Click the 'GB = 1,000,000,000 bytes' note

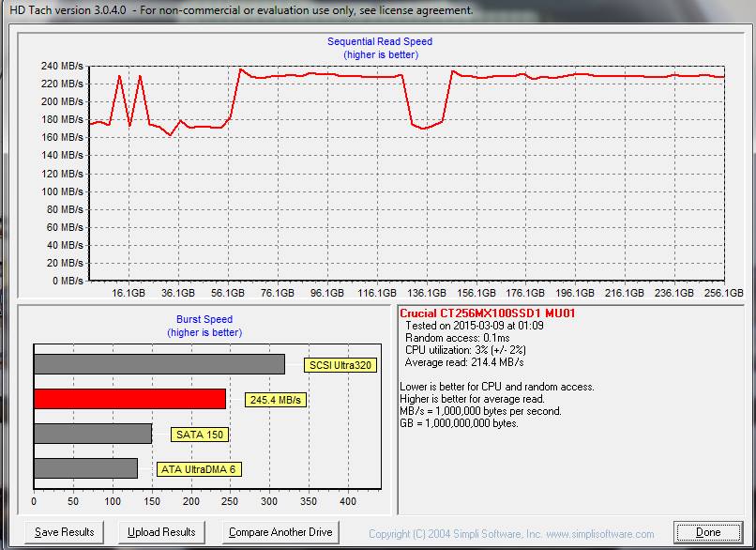(459, 423)
